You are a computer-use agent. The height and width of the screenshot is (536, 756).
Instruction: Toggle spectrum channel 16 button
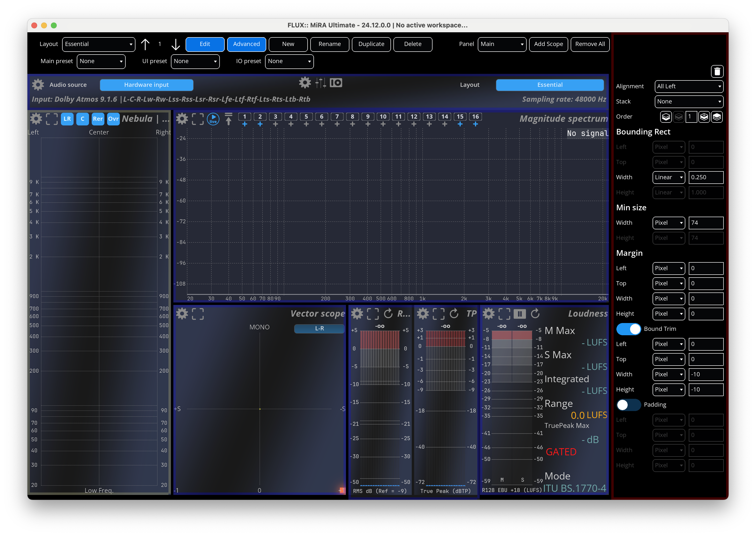[475, 116]
